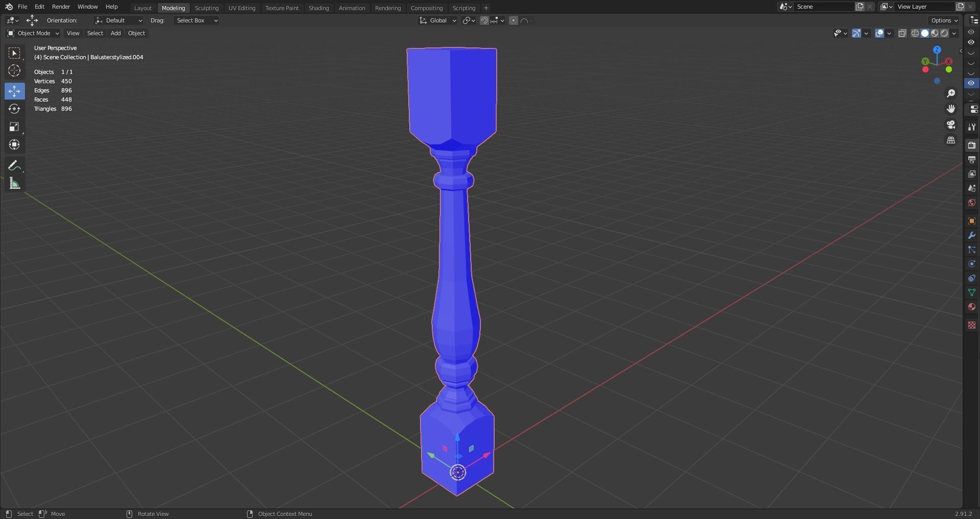The width and height of the screenshot is (980, 519).
Task: Open Scene properties tab
Action: [x=971, y=188]
